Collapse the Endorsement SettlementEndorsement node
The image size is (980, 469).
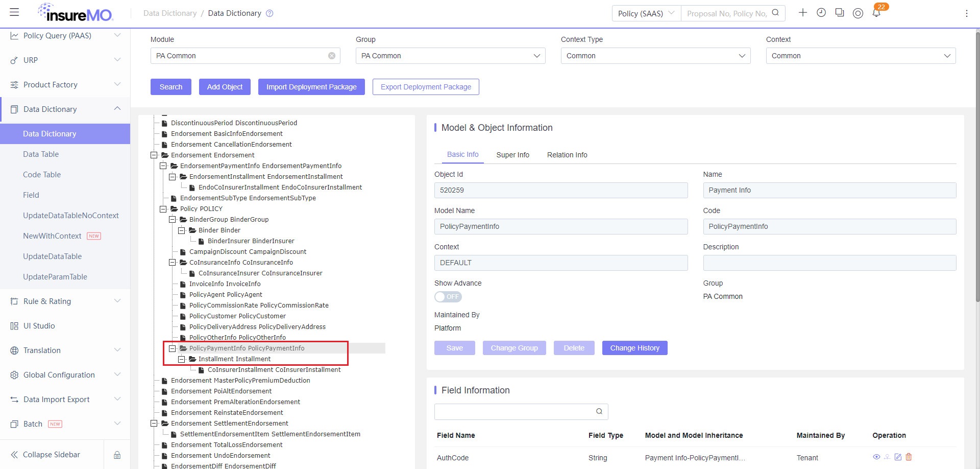click(x=154, y=424)
